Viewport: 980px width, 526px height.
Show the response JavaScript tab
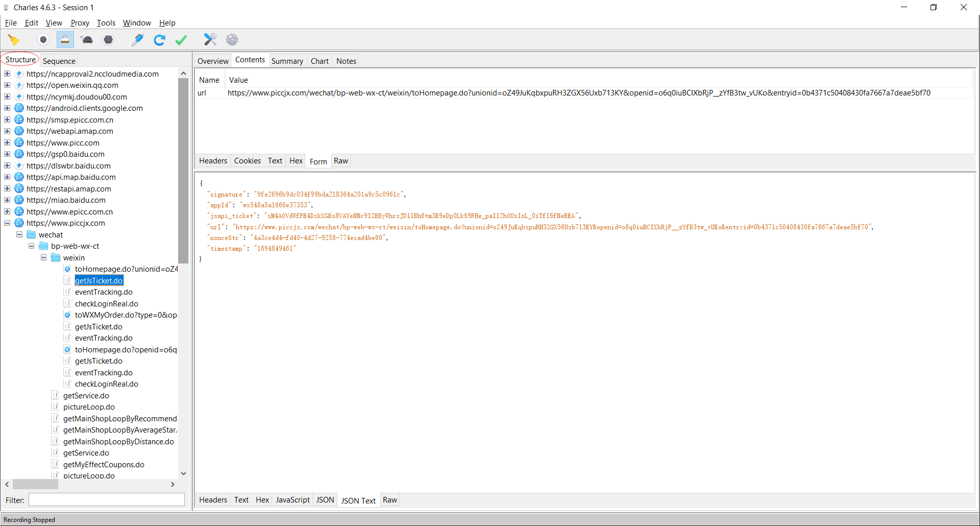293,500
